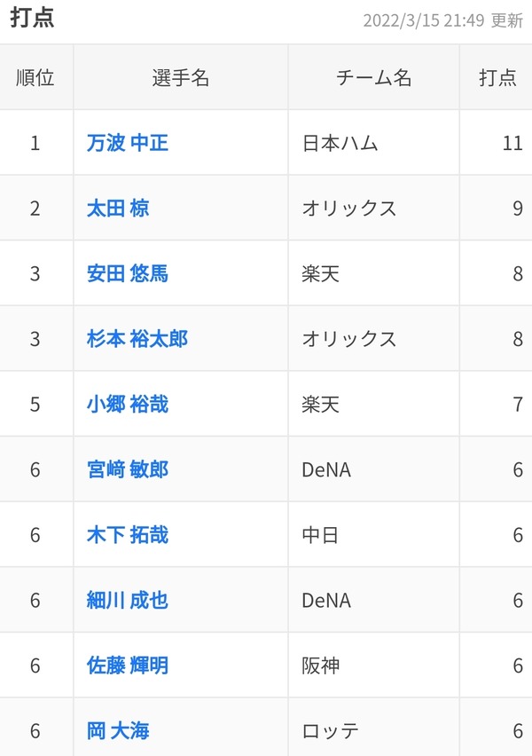The image size is (532, 756).
Task: Open player page for 太田 椋
Action: (118, 209)
